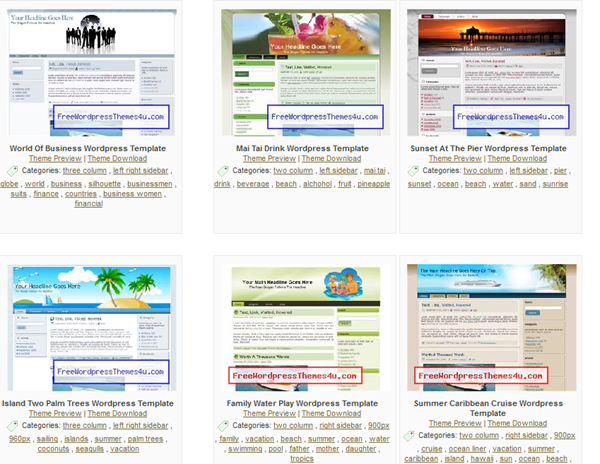600x464 pixels.
Task: Select the 'globe' category tag
Action: pyautogui.click(x=9, y=184)
